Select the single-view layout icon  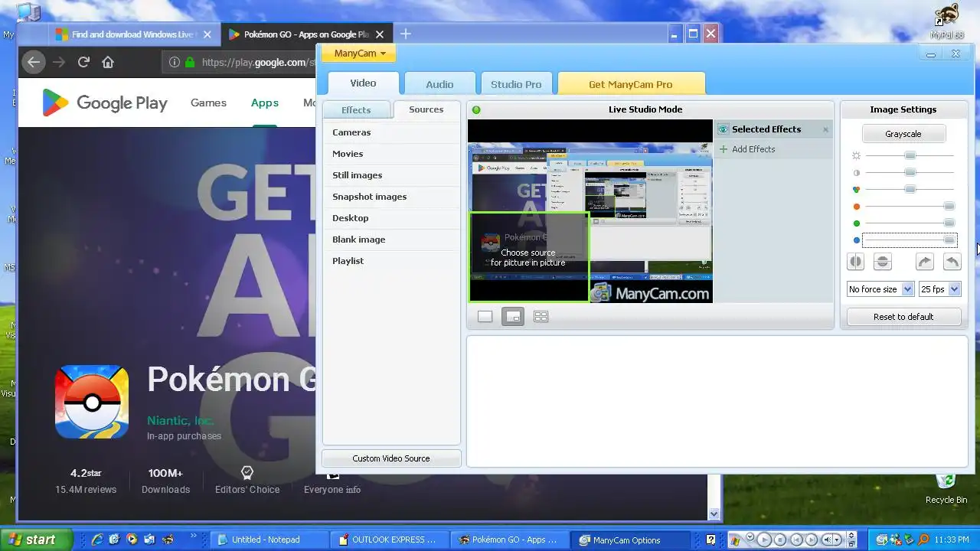click(x=485, y=316)
